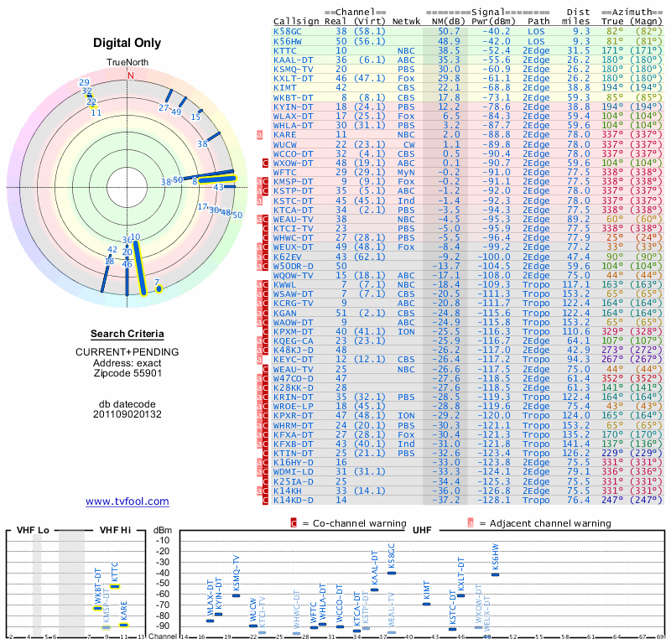Image resolution: width=671 pixels, height=644 pixels.
Task: Click the adjacent warning icon beside KSTC-DT row
Action: [x=259, y=200]
